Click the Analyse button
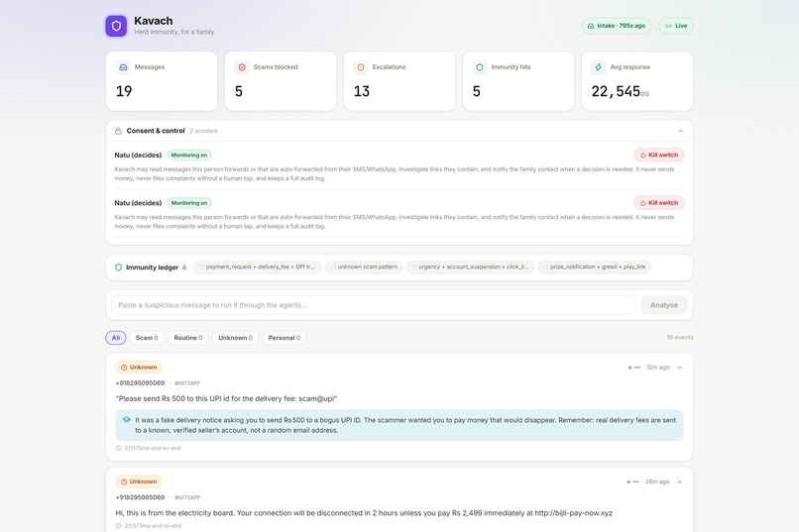The height and width of the screenshot is (532, 799). pos(664,305)
